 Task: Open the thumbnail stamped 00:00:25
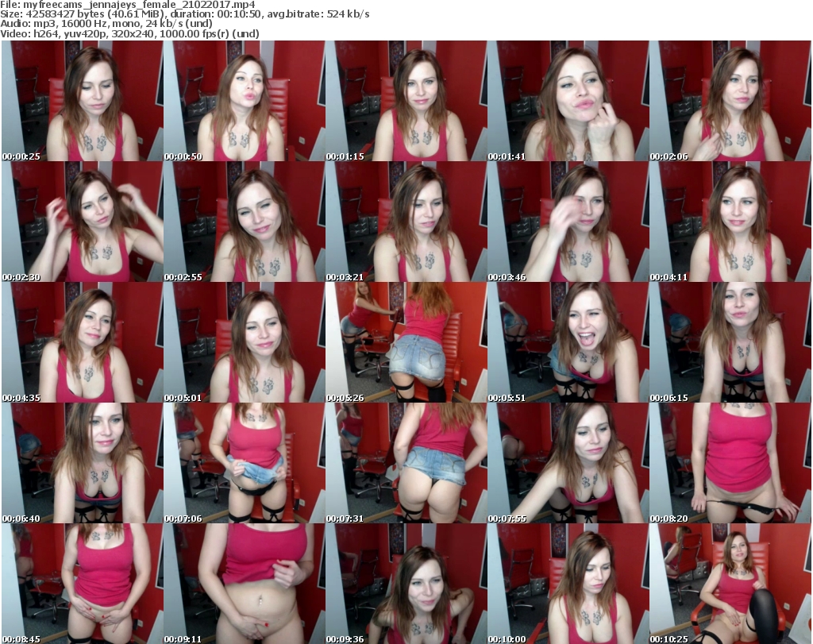point(83,101)
